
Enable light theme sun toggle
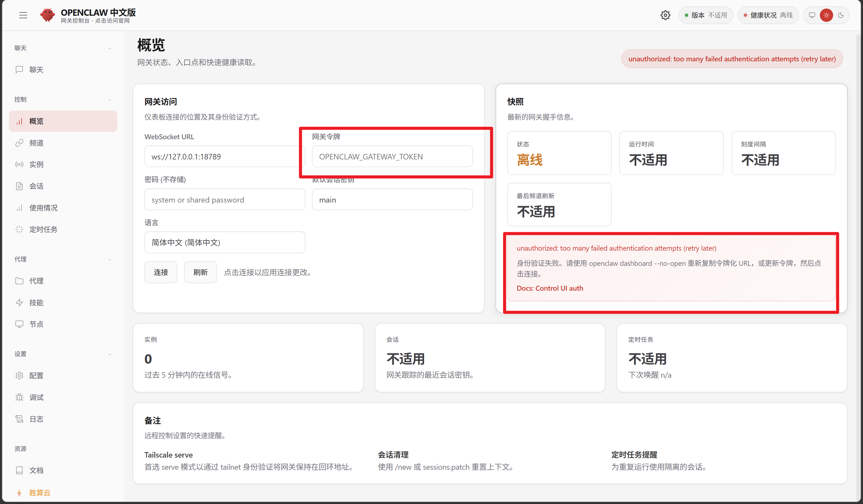(826, 15)
